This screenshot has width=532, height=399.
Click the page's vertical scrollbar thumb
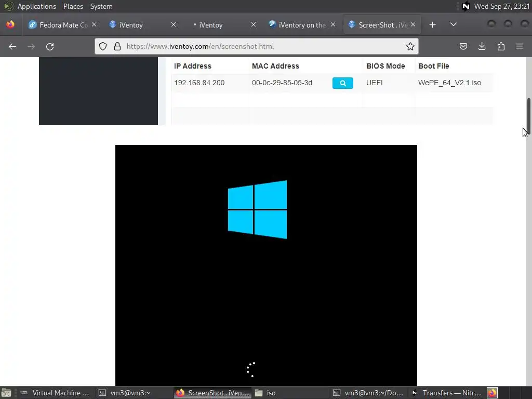[528, 116]
